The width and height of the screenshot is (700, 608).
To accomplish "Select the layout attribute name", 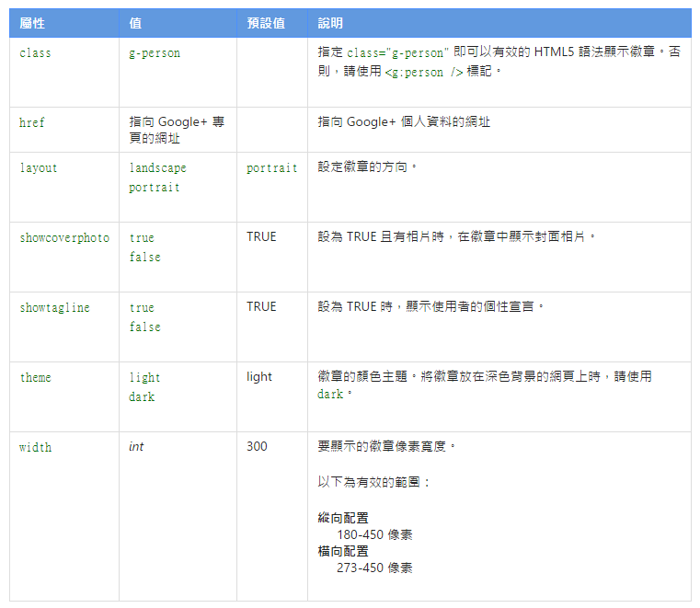I will pos(38,168).
